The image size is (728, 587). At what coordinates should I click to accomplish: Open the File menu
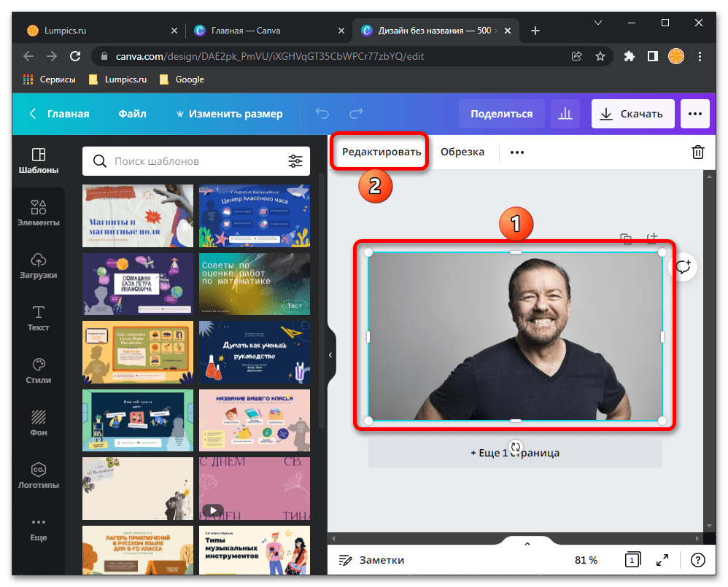[132, 114]
